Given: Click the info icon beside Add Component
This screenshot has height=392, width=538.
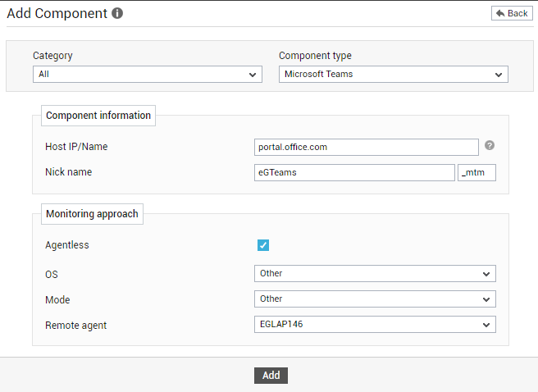Looking at the screenshot, I should (x=117, y=13).
